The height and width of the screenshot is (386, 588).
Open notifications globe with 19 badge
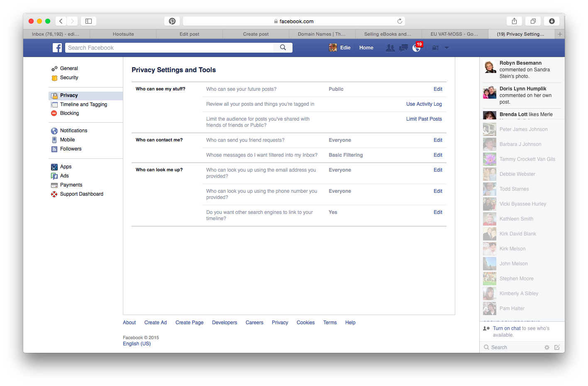click(x=417, y=48)
